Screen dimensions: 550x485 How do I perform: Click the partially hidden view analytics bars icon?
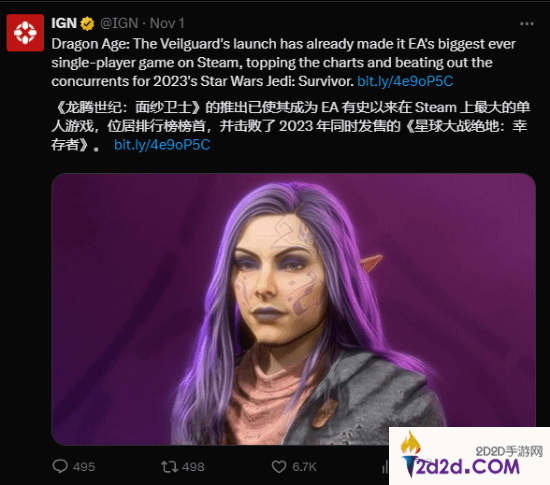385,467
